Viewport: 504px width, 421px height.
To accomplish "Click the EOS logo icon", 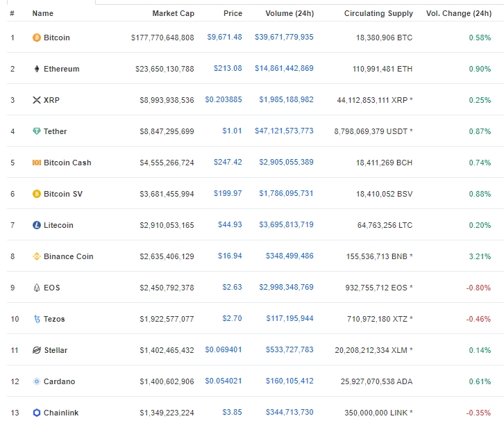I will [37, 288].
